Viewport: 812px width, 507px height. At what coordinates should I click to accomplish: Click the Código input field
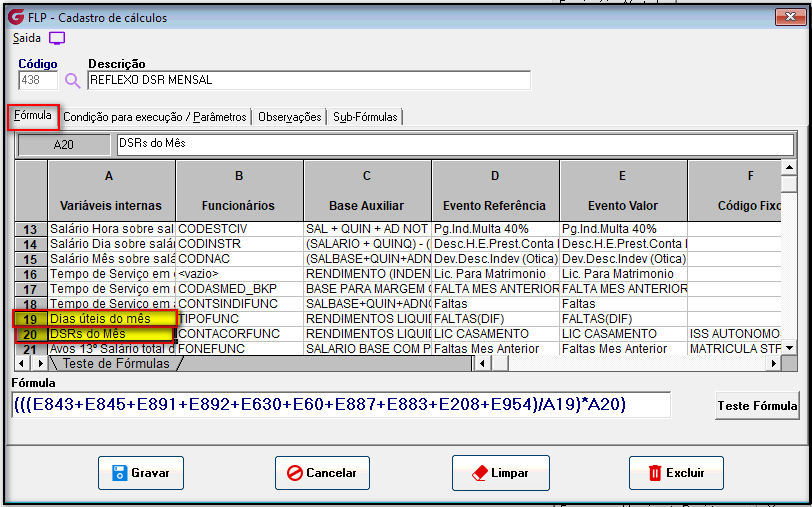(x=38, y=80)
